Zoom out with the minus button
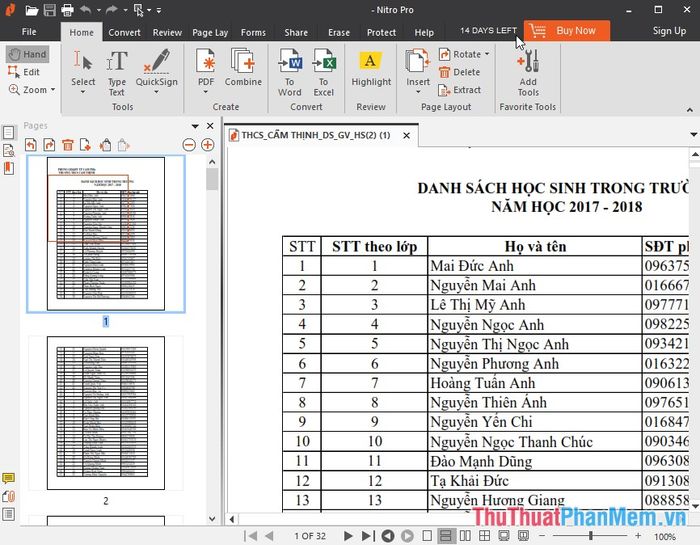This screenshot has height=545, width=700. click(x=542, y=536)
